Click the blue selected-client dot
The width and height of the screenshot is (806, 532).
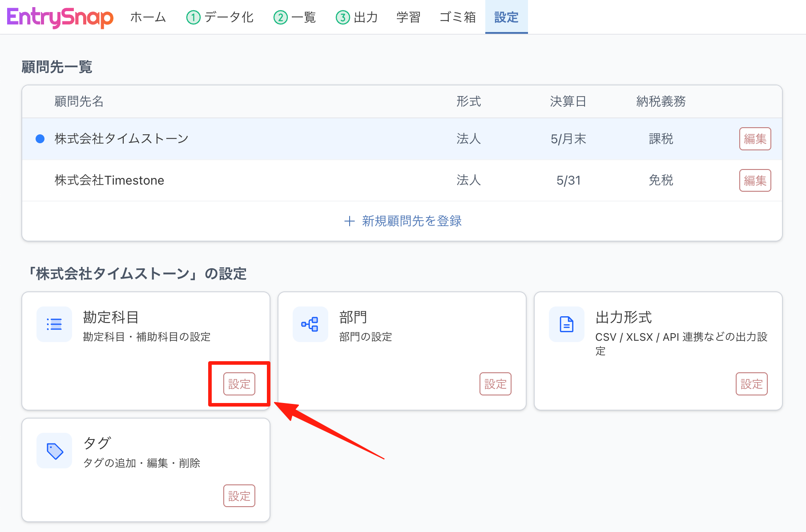[x=40, y=139]
